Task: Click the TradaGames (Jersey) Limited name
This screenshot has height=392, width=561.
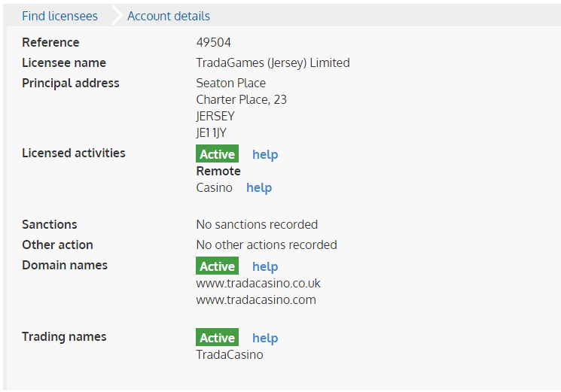Action: [x=273, y=63]
